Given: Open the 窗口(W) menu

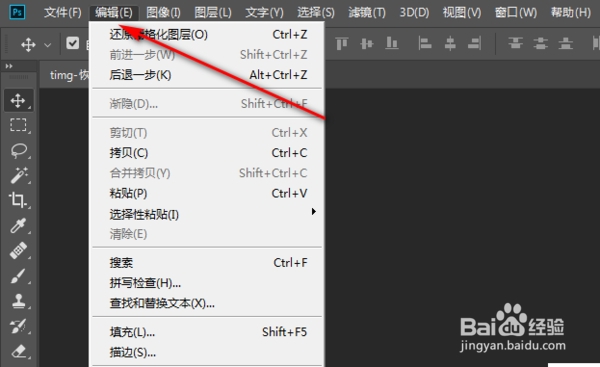Looking at the screenshot, I should point(516,13).
